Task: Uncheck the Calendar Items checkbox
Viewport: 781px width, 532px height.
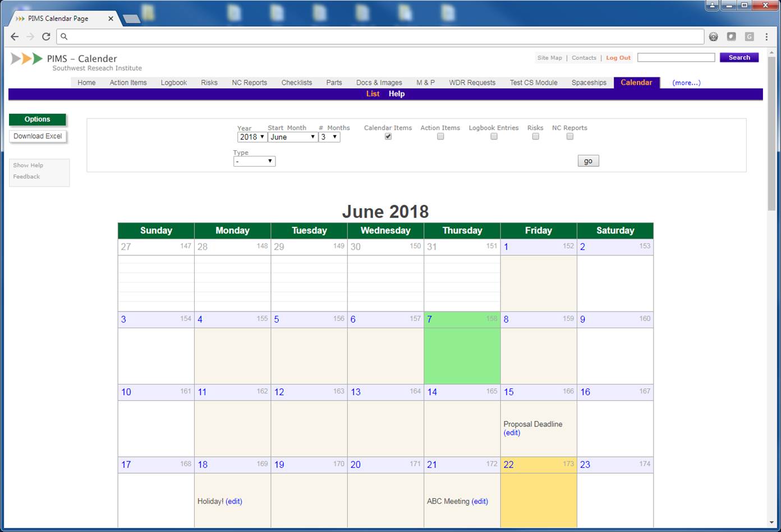Action: (388, 136)
